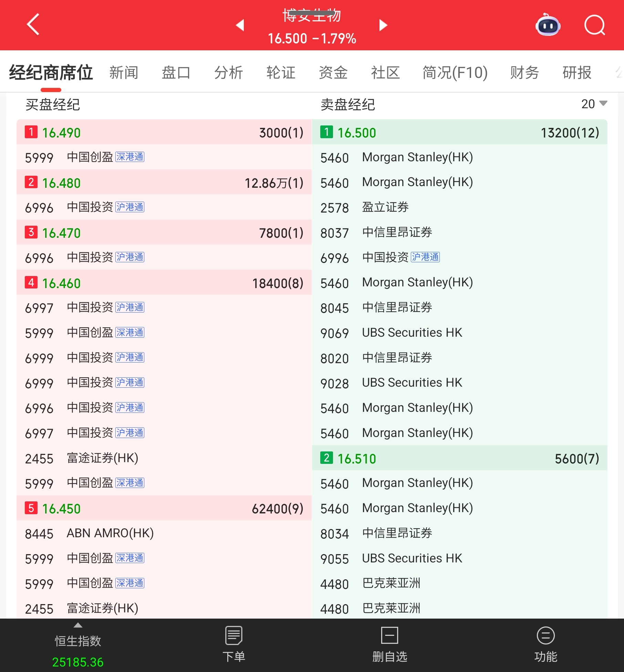
Task: Open the 功能 functions icon
Action: click(545, 635)
